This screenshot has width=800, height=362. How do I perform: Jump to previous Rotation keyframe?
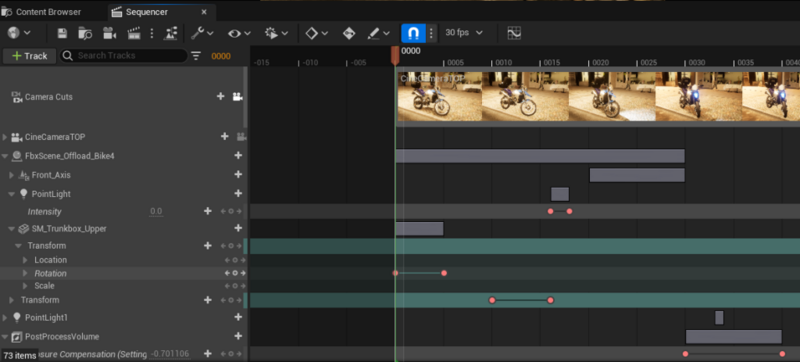(228, 273)
